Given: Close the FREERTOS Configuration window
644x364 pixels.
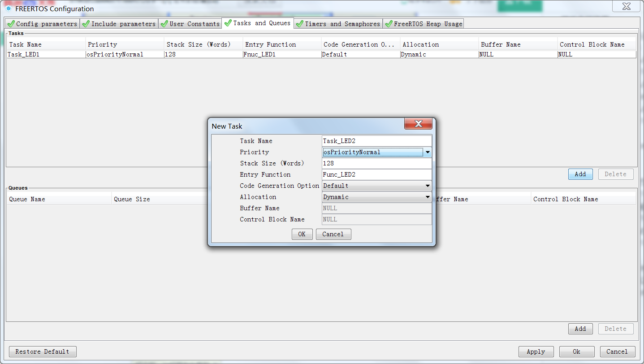Looking at the screenshot, I should click(x=627, y=6).
